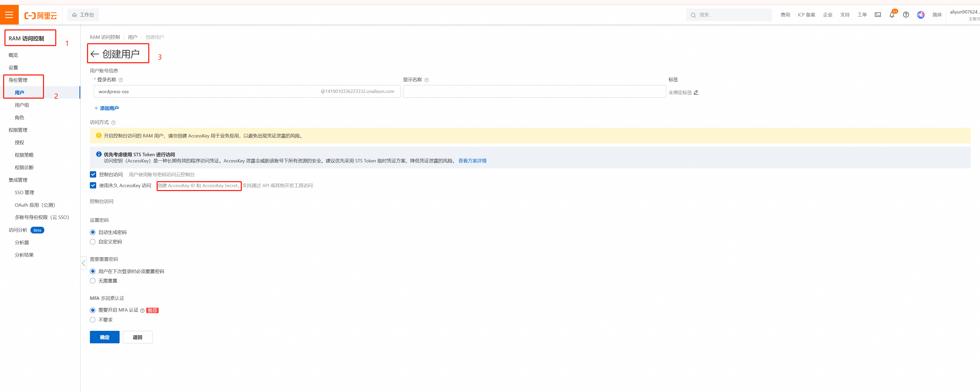980x392 pixels.
Task: Collapse the left sidebar with arrow handle
Action: coord(83,263)
